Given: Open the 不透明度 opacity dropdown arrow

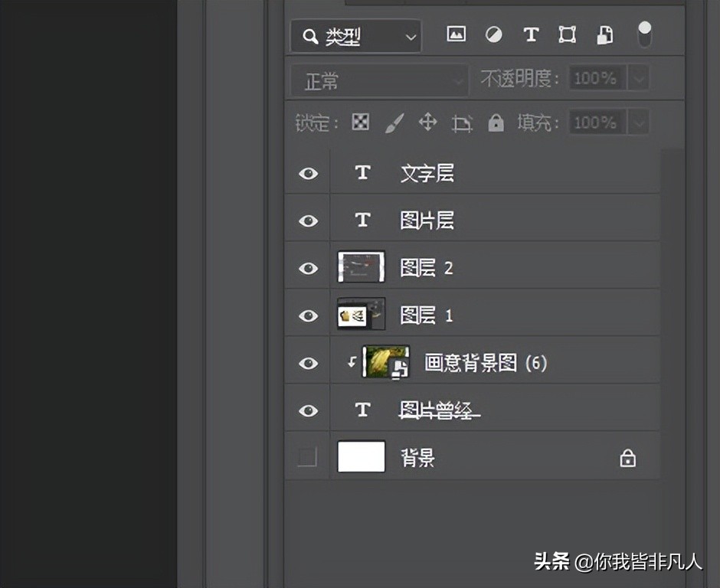Looking at the screenshot, I should pyautogui.click(x=639, y=78).
